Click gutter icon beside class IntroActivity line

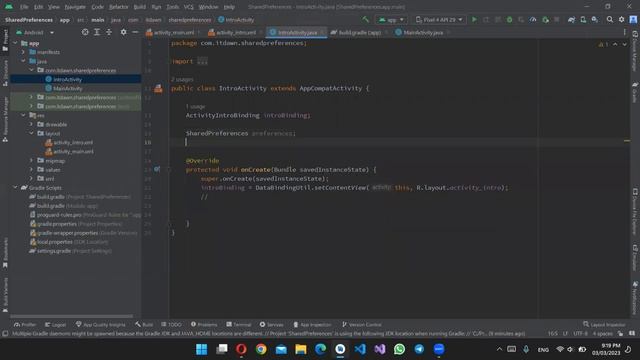point(158,88)
